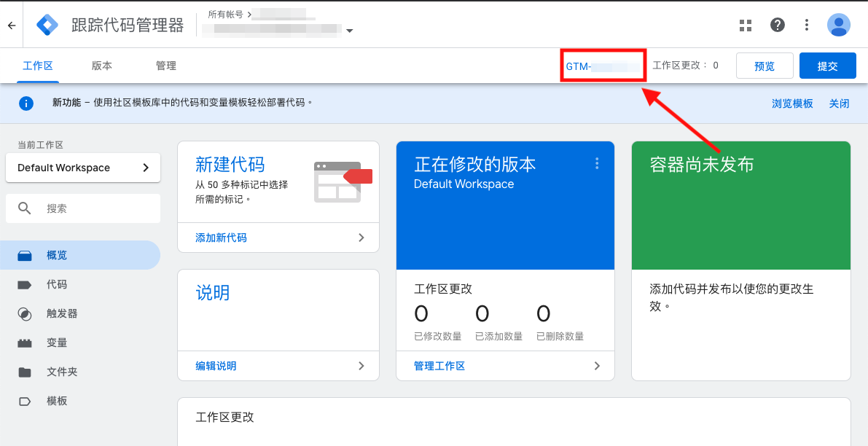Open the Google apps grid icon
Screen dimensions: 868x446
coord(746,25)
